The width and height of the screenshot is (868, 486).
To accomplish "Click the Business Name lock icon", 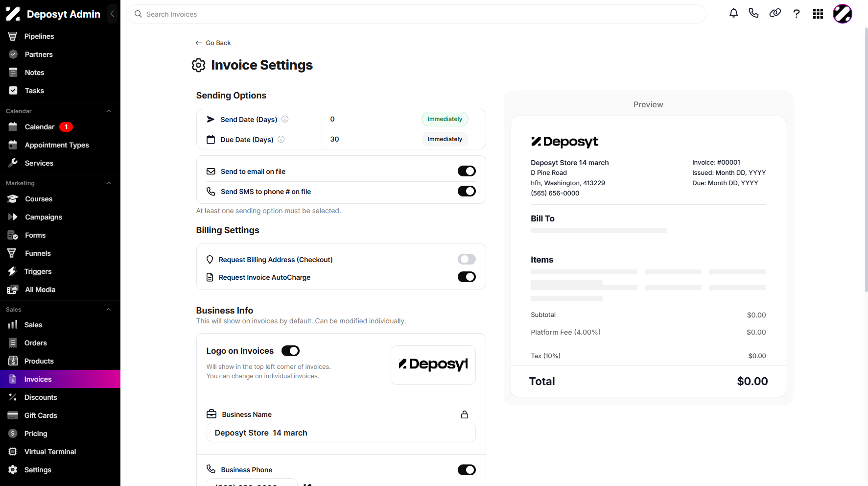I will [x=465, y=414].
